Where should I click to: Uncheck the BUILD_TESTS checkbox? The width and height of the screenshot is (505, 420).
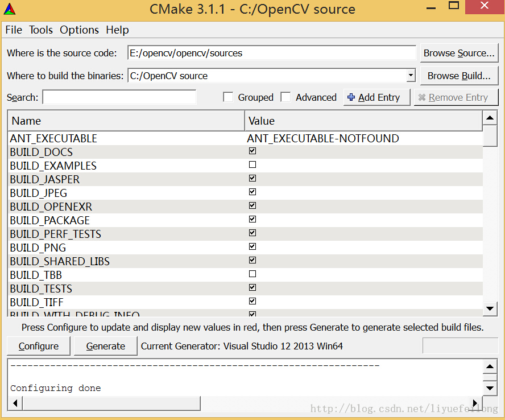click(252, 287)
